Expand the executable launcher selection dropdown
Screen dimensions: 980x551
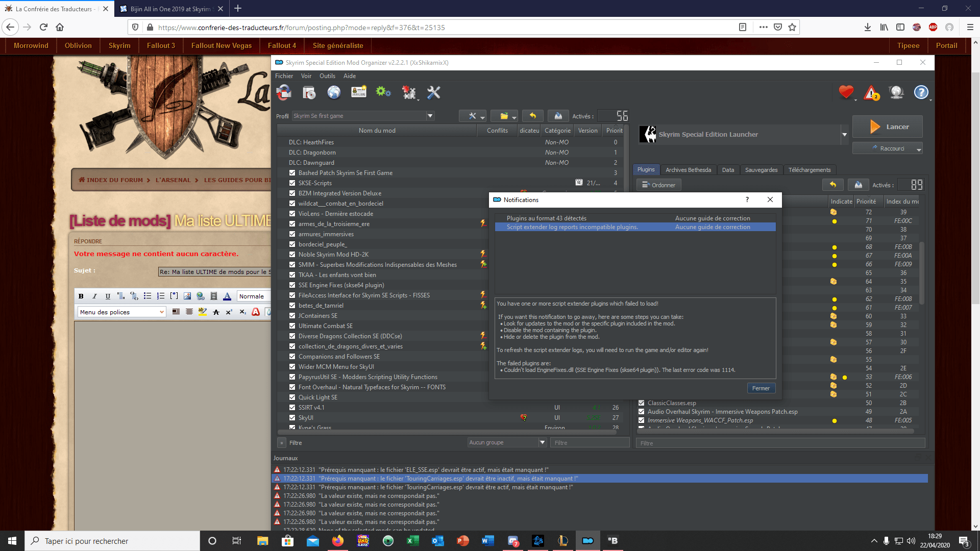click(x=844, y=135)
